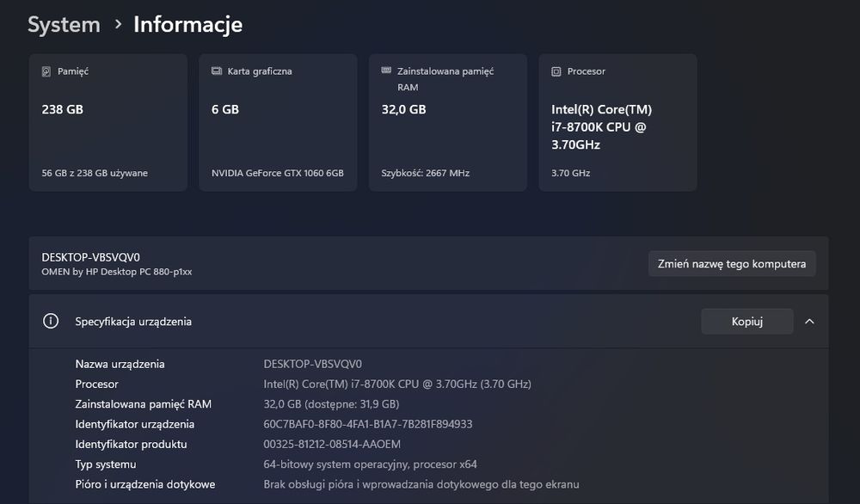Open the Karta graficzna 6 GB card
The width and height of the screenshot is (860, 504).
click(278, 122)
